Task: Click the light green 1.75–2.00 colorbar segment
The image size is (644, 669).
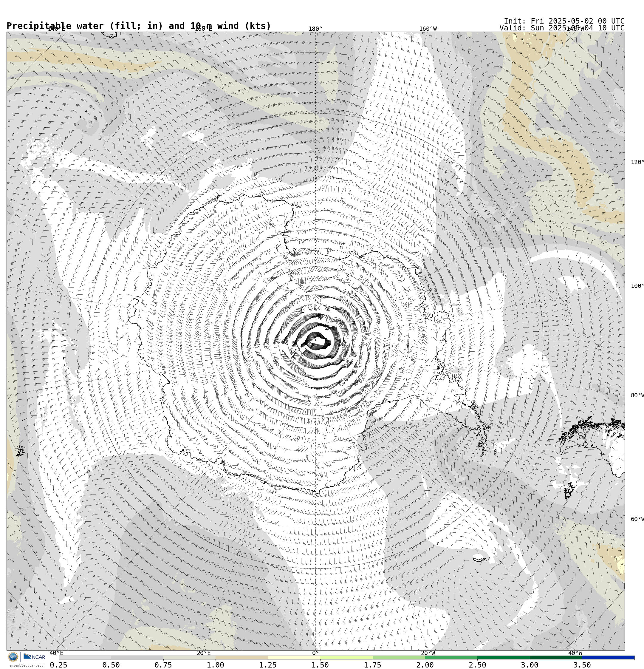Action: pos(399,657)
